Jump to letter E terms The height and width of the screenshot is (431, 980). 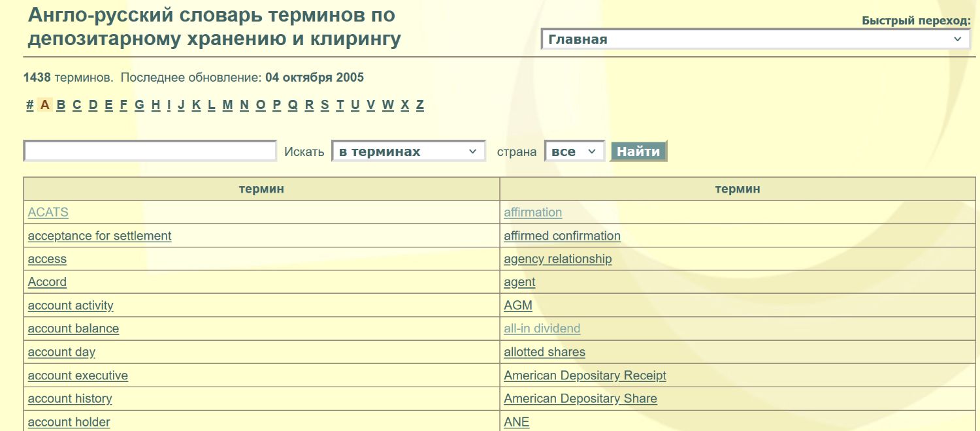tap(108, 104)
